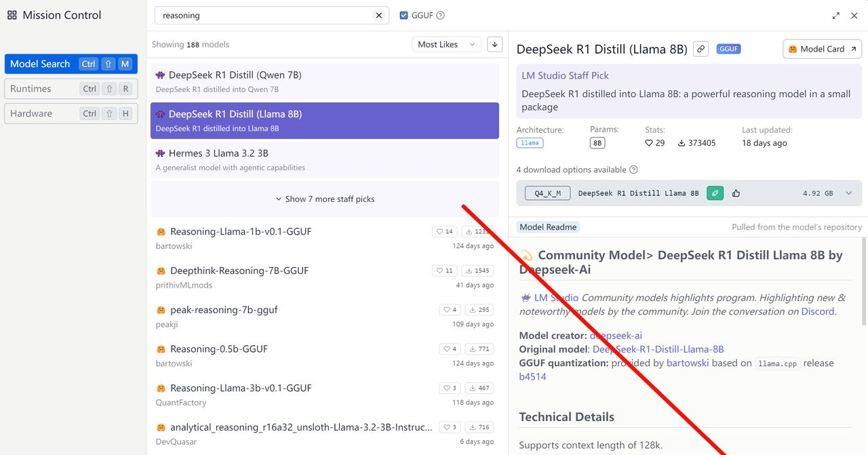Click likes badge on Reasoning-0.5b-GGUF
Image resolution: width=868 pixels, height=455 pixels.
pos(450,350)
